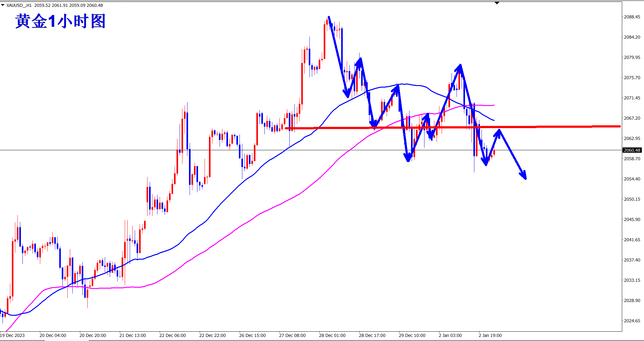The width and height of the screenshot is (644, 341).
Task: Click the black 2060.48 current price tag
Action: tap(632, 150)
